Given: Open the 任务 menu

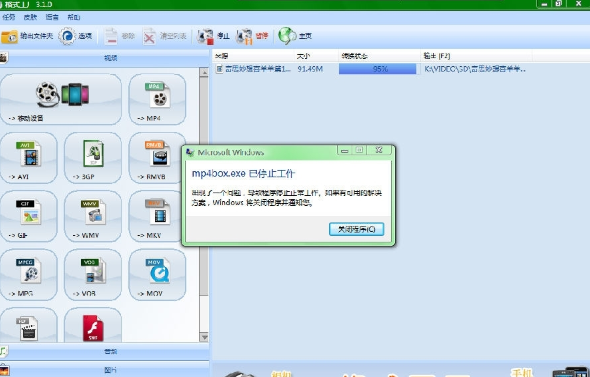Looking at the screenshot, I should click(9, 17).
